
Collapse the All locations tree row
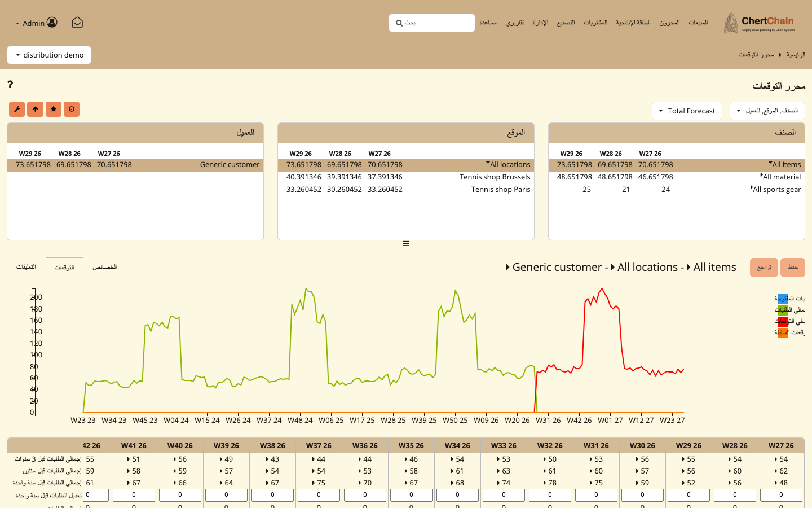[488, 163]
